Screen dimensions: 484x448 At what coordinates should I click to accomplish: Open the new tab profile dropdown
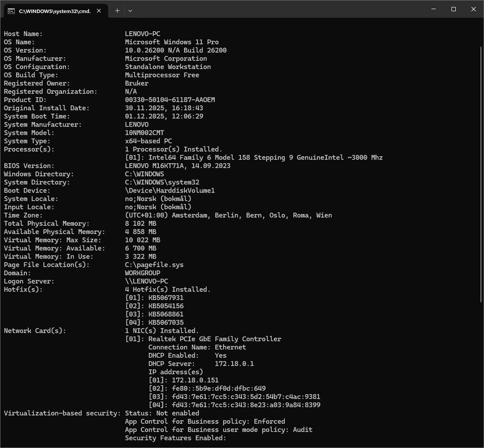[x=130, y=11]
